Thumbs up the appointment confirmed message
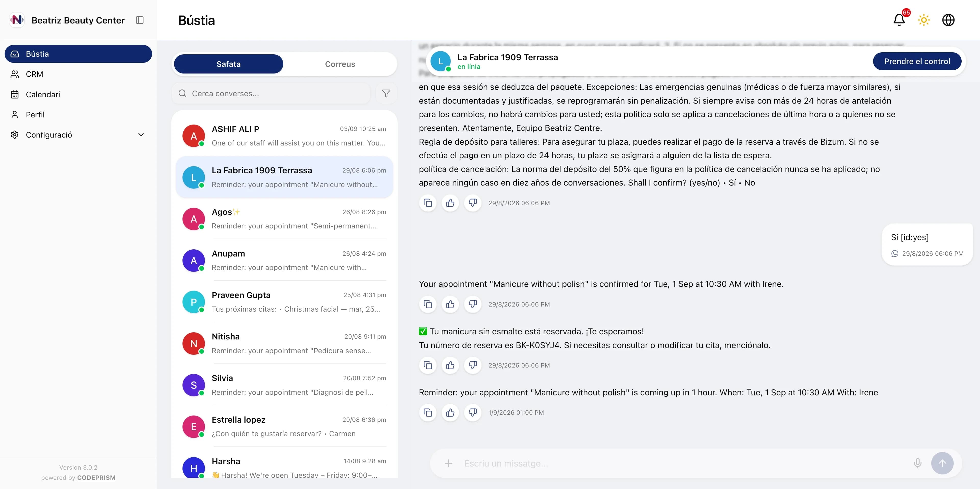The image size is (980, 489). click(450, 304)
